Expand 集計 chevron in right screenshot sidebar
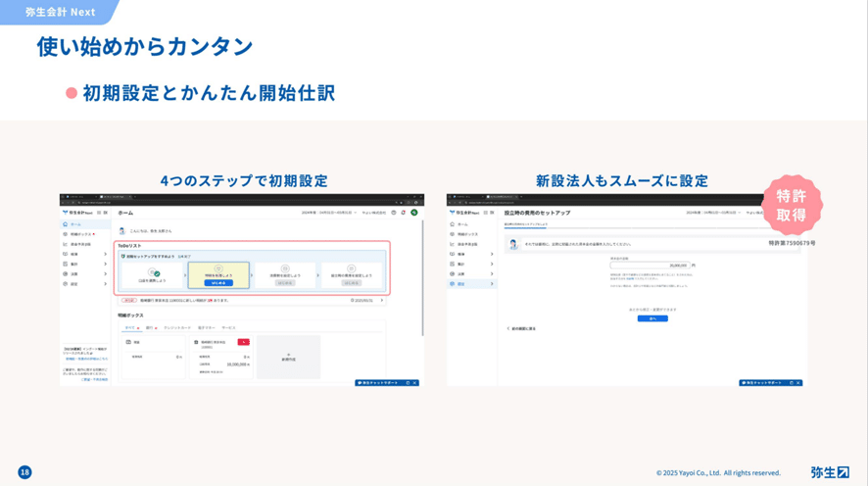The image size is (868, 486). click(x=492, y=264)
